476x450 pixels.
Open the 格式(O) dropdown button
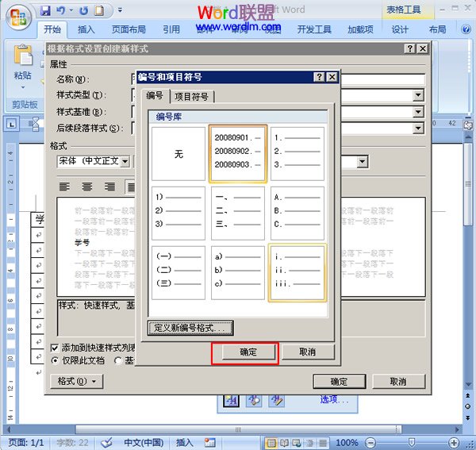76,382
